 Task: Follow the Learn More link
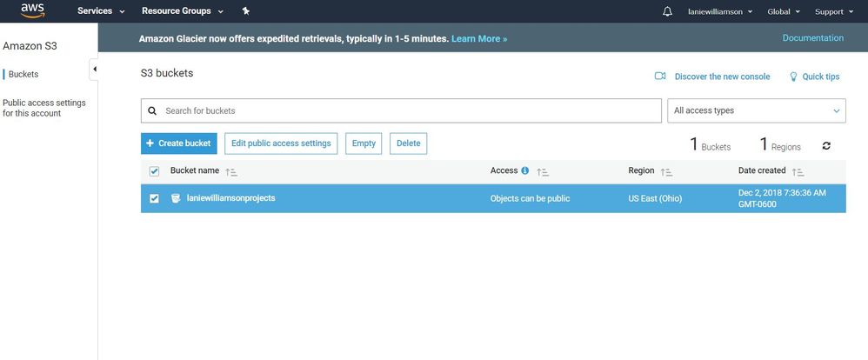479,39
